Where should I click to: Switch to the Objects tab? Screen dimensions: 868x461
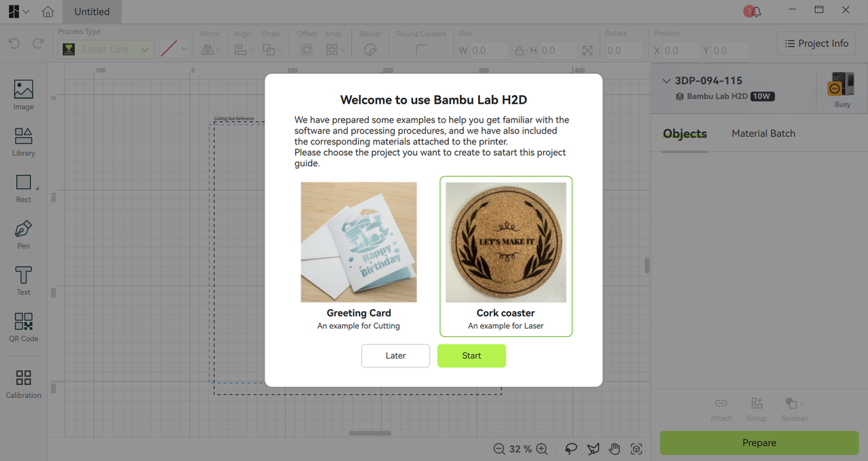point(685,134)
